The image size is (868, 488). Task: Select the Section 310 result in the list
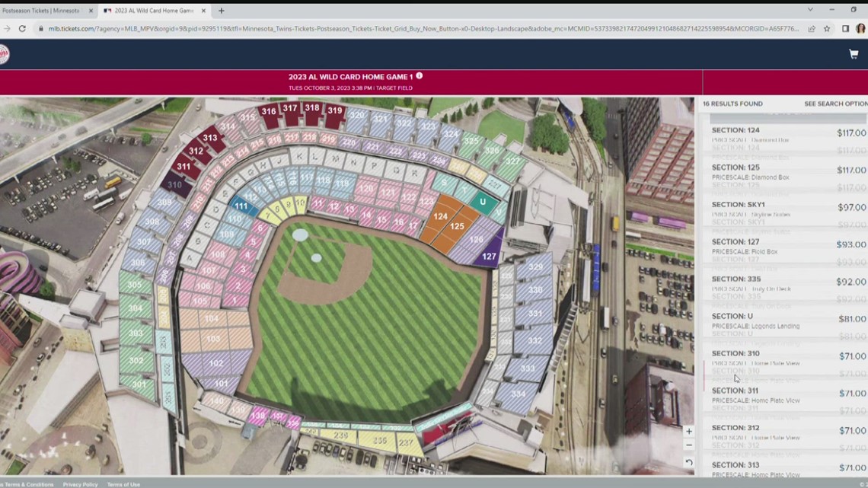(784, 358)
